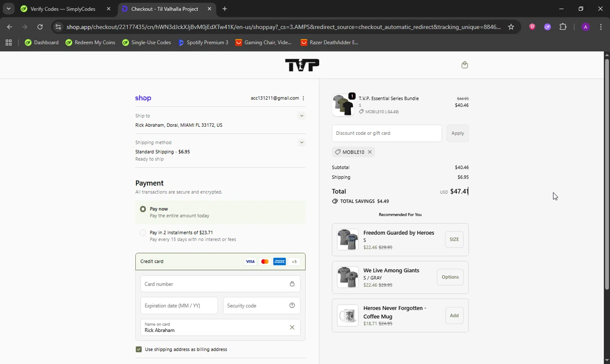Show the +5 more card types

pyautogui.click(x=294, y=262)
